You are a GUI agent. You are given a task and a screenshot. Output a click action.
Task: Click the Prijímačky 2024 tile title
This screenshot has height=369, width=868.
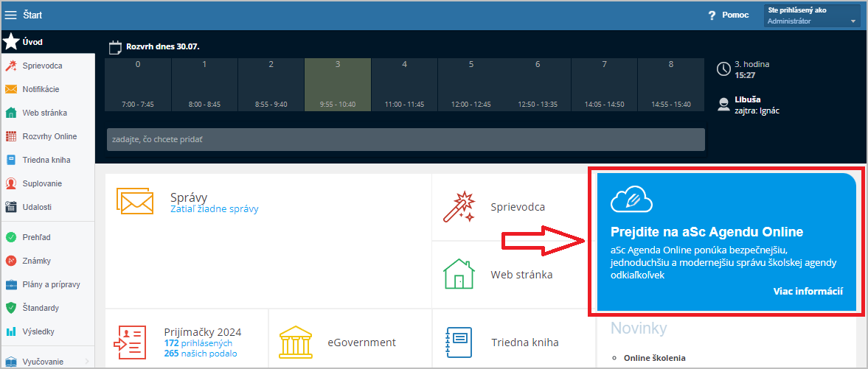(203, 332)
